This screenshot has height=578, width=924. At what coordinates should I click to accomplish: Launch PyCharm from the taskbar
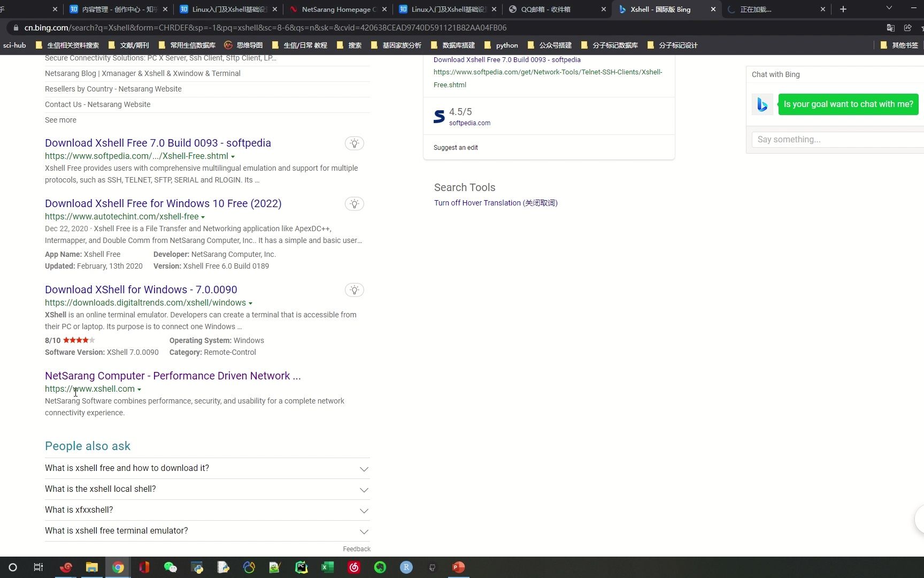click(302, 567)
